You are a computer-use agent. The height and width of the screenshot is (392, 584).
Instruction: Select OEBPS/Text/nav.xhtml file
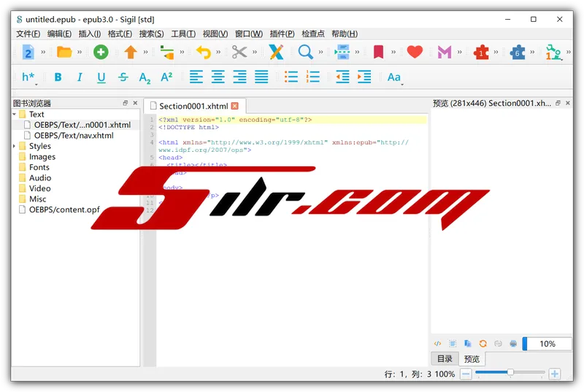[x=74, y=136]
